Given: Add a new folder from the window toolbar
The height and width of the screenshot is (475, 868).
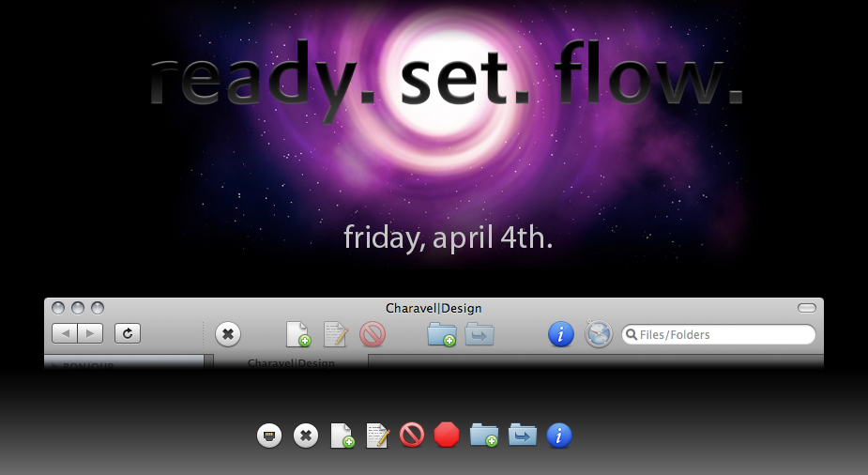Looking at the screenshot, I should click(442, 334).
